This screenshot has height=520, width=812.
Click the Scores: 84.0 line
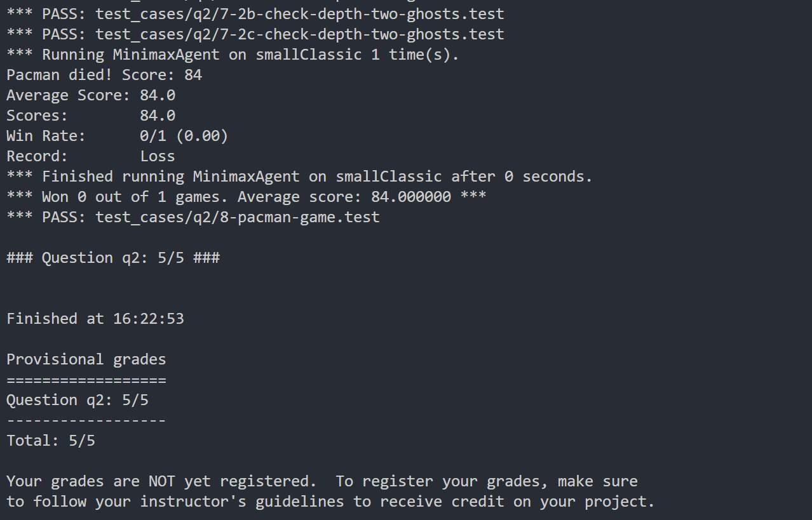coord(91,115)
